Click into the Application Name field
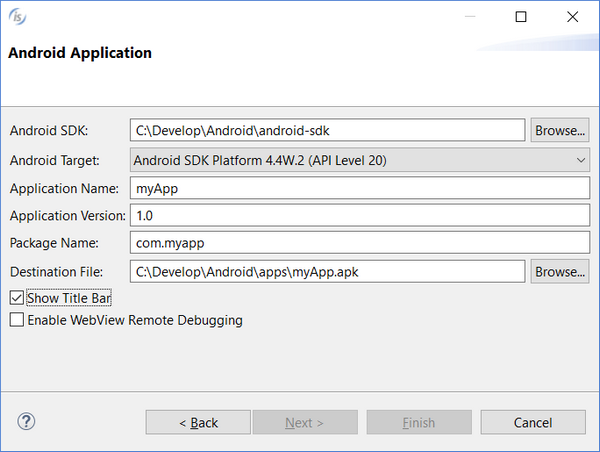Image resolution: width=600 pixels, height=452 pixels. point(360,187)
